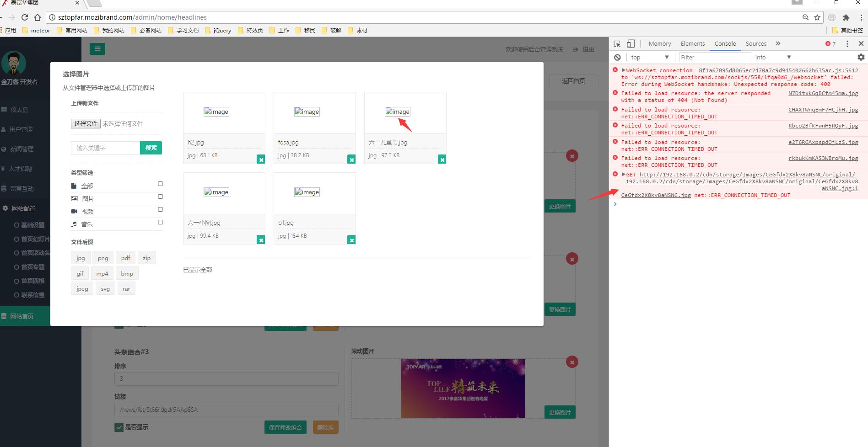Filter by rar file extension

[x=126, y=289]
